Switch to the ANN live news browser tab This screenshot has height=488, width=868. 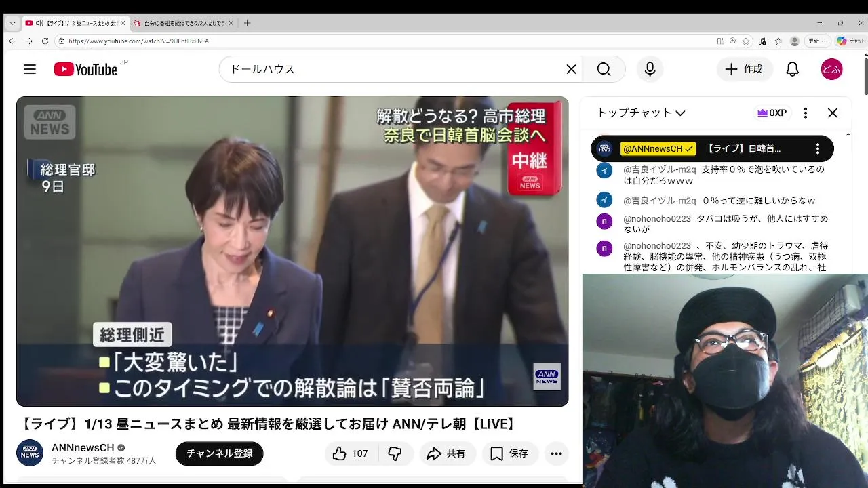[x=75, y=23]
